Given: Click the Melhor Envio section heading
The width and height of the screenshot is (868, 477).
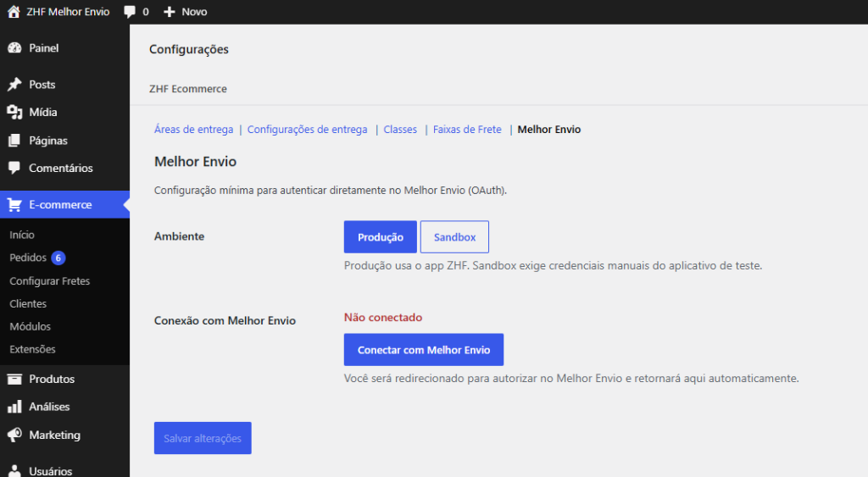Looking at the screenshot, I should tap(196, 162).
